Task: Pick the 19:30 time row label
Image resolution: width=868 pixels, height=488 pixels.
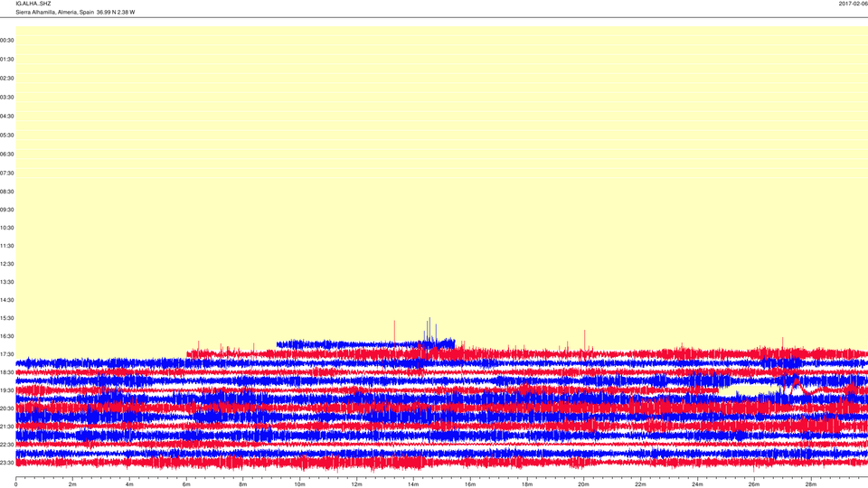Action: click(x=6, y=390)
